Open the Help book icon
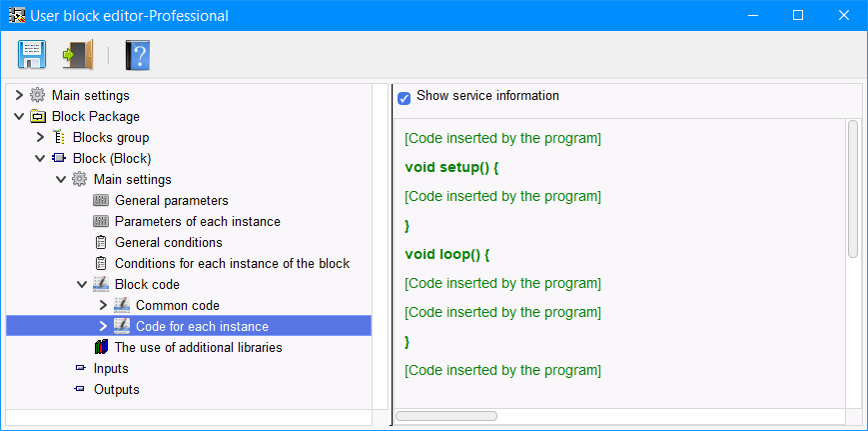Viewport: 868px width, 431px height. [x=137, y=54]
